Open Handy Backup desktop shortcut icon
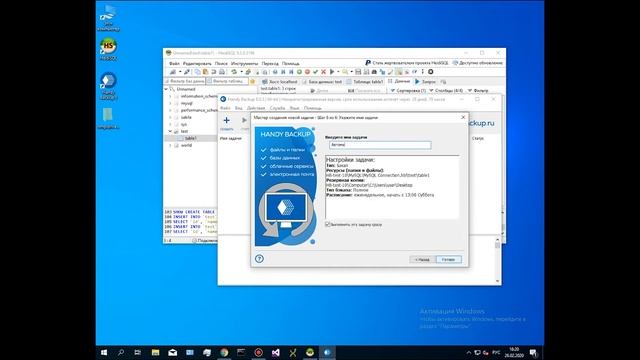The height and width of the screenshot is (360, 640). pyautogui.click(x=108, y=86)
